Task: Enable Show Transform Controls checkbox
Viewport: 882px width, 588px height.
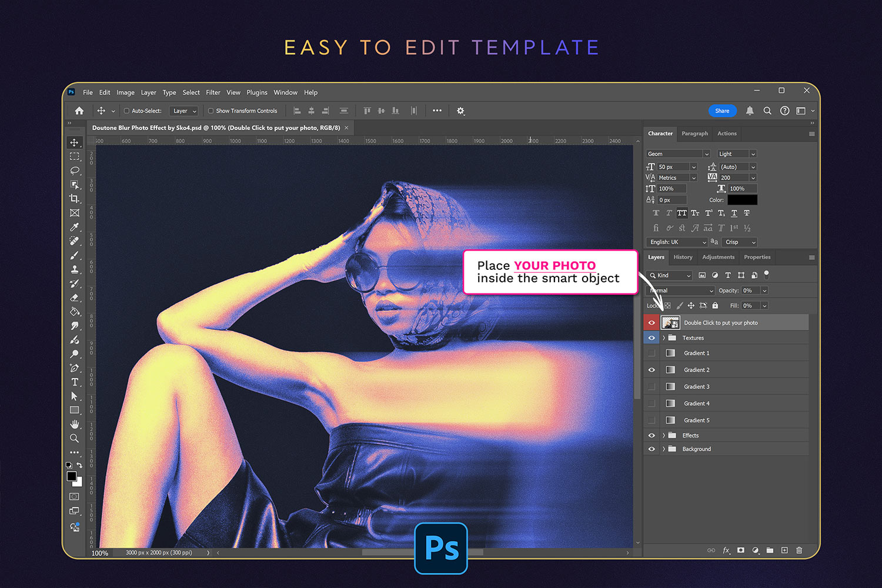Action: tap(211, 111)
